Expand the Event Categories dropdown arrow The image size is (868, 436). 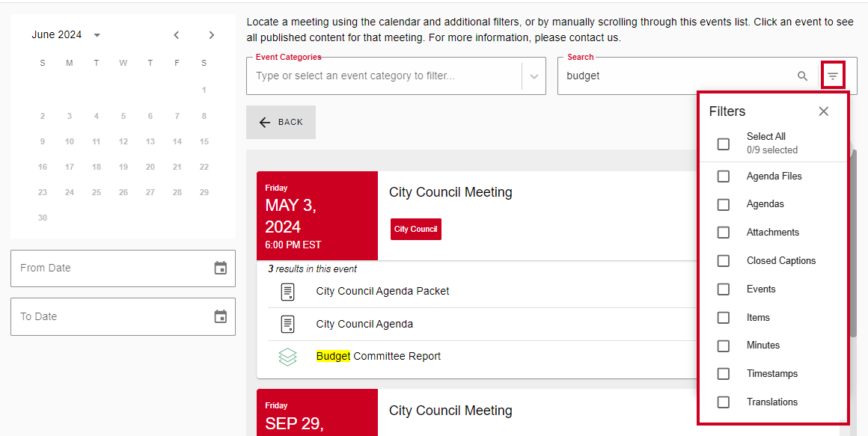point(534,76)
